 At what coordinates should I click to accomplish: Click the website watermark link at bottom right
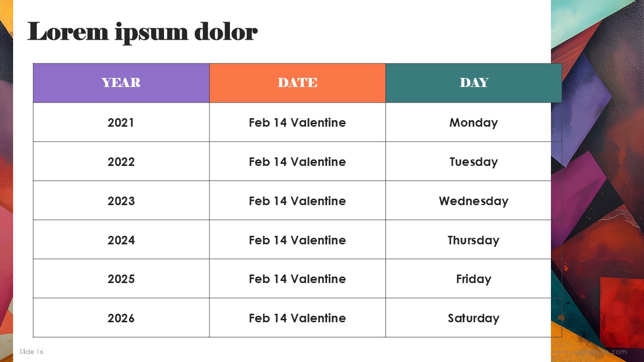(x=590, y=352)
